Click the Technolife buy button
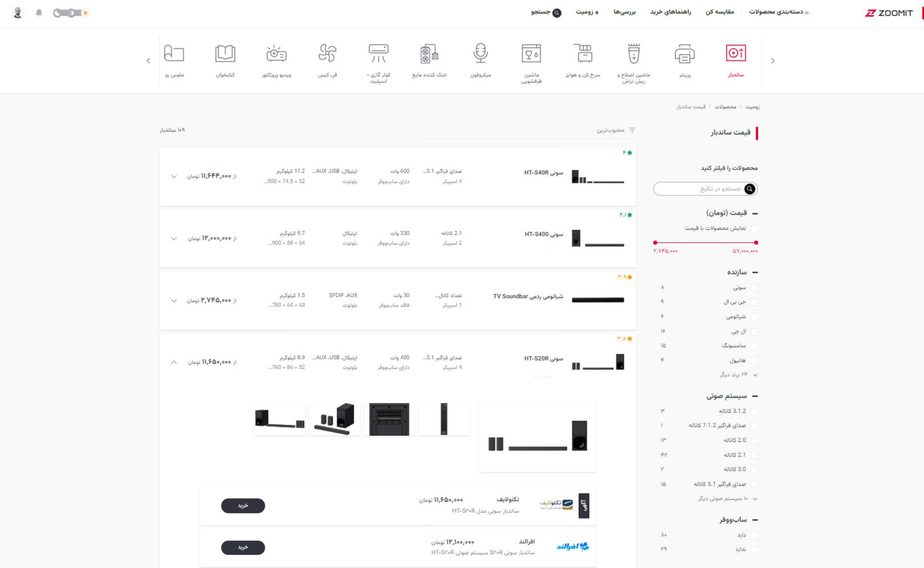 pos(243,505)
